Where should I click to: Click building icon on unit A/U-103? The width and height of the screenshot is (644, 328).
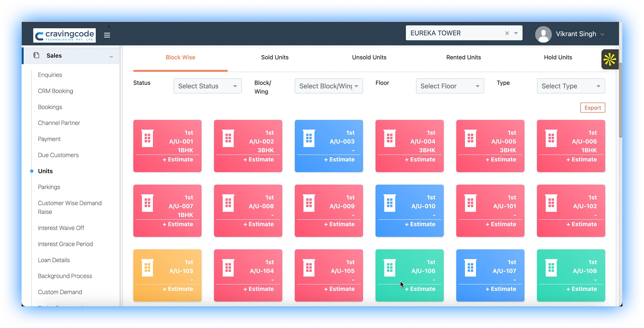pyautogui.click(x=148, y=268)
